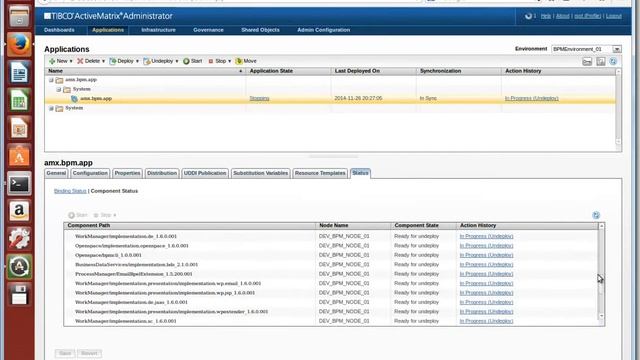This screenshot has width=640, height=360.
Task: Sort by the Name column header
Action: pos(145,71)
